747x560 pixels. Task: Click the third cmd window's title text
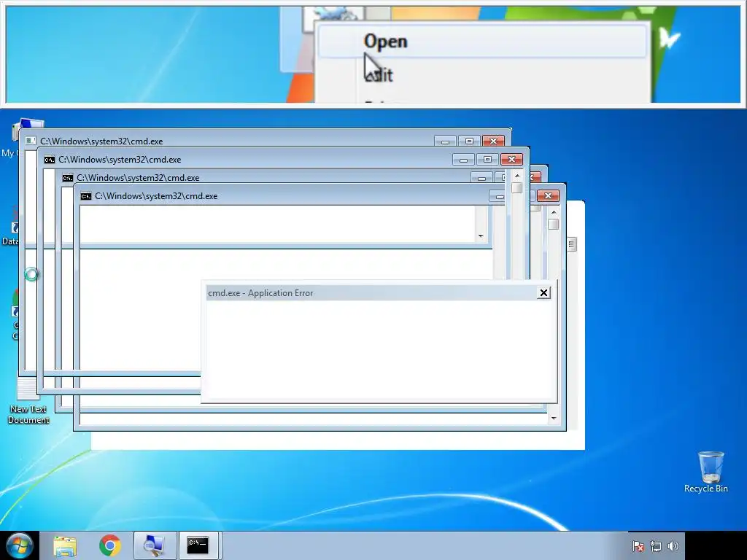(x=138, y=178)
